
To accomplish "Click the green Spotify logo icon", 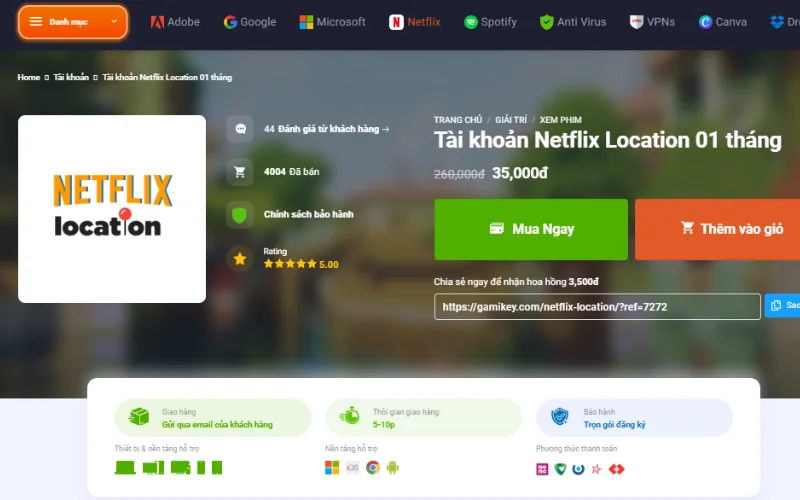I will pos(470,22).
